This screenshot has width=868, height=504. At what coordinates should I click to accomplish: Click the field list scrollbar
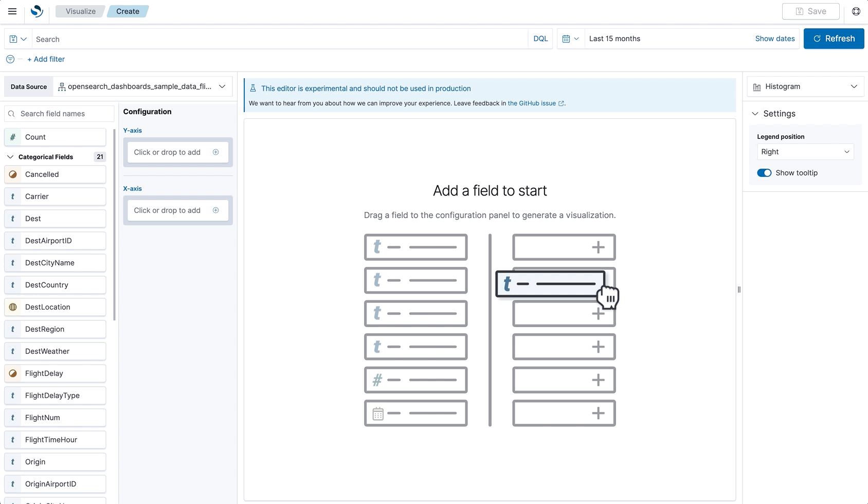(x=114, y=225)
